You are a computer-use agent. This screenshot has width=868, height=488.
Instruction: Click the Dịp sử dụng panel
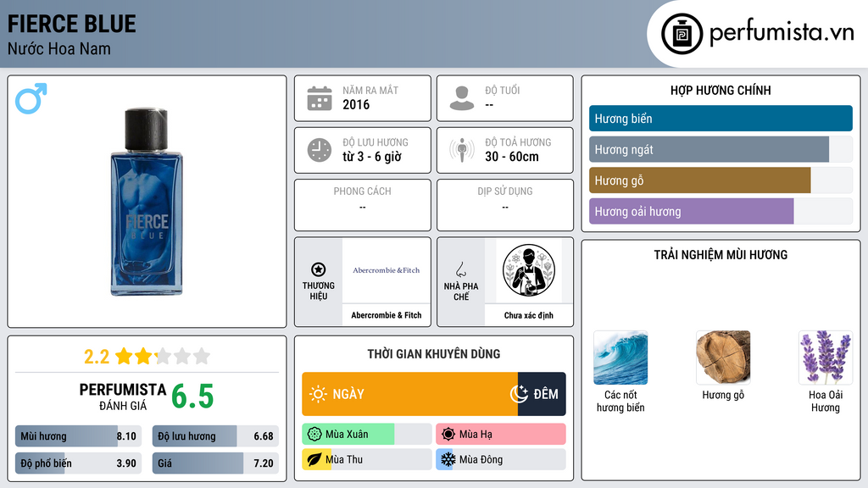tap(505, 205)
